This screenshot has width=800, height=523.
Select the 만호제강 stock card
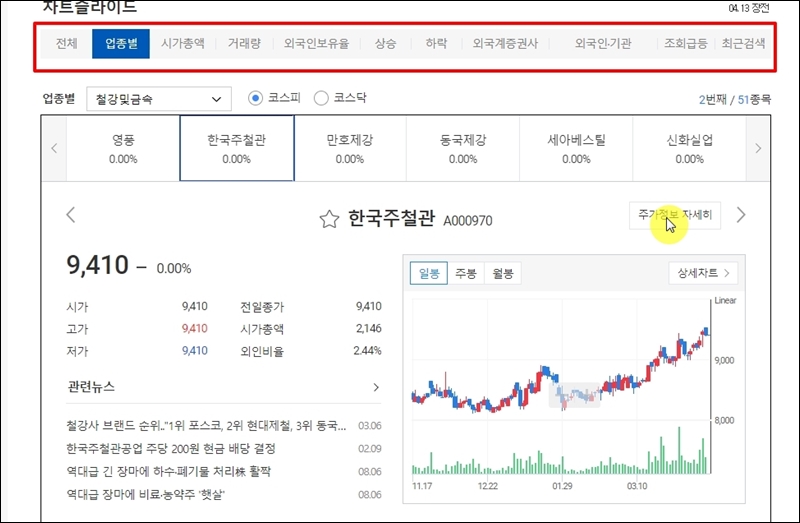[350, 148]
